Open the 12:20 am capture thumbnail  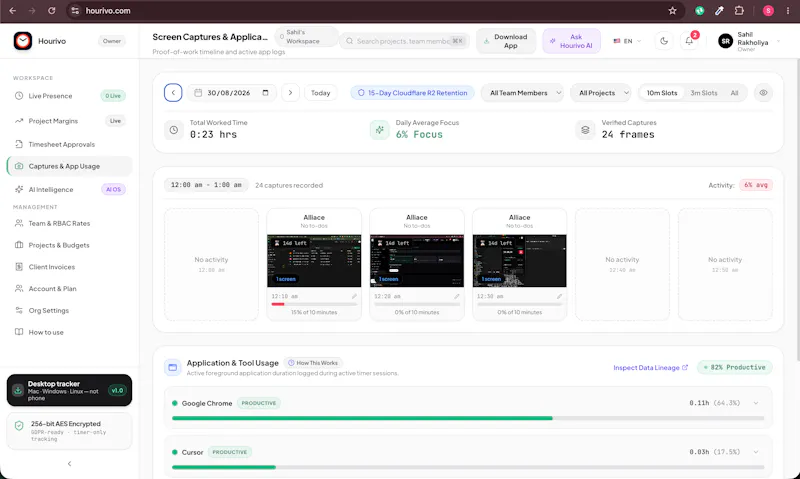coord(417,261)
